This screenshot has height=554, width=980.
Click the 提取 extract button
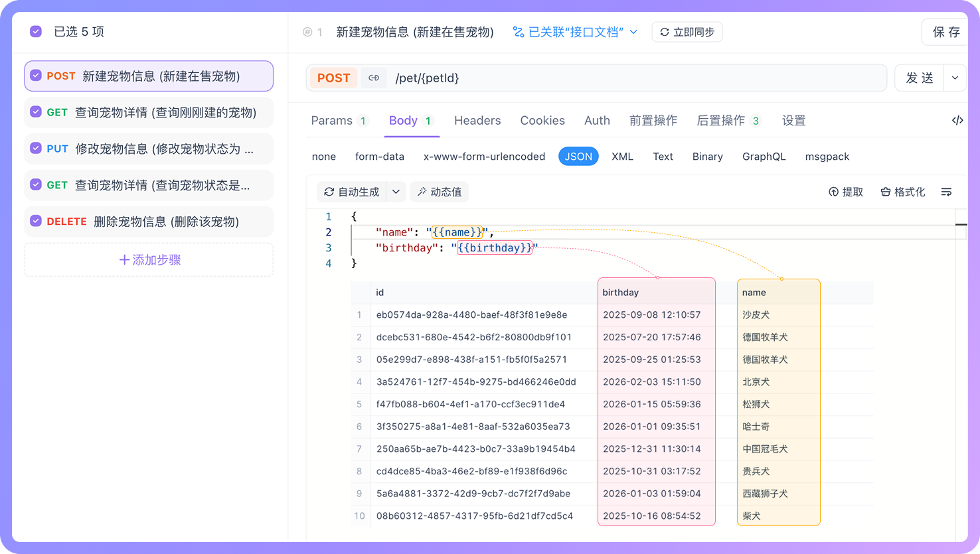coord(846,192)
